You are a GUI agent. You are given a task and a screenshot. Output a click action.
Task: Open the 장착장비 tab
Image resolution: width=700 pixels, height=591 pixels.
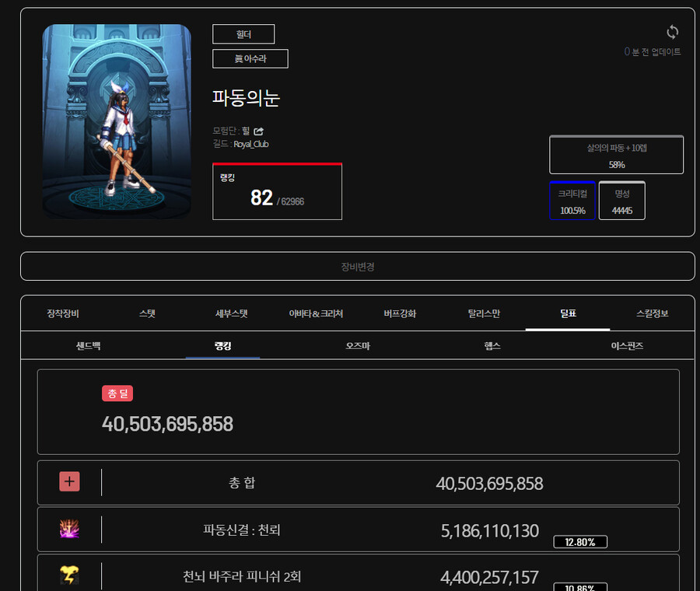[61, 313]
